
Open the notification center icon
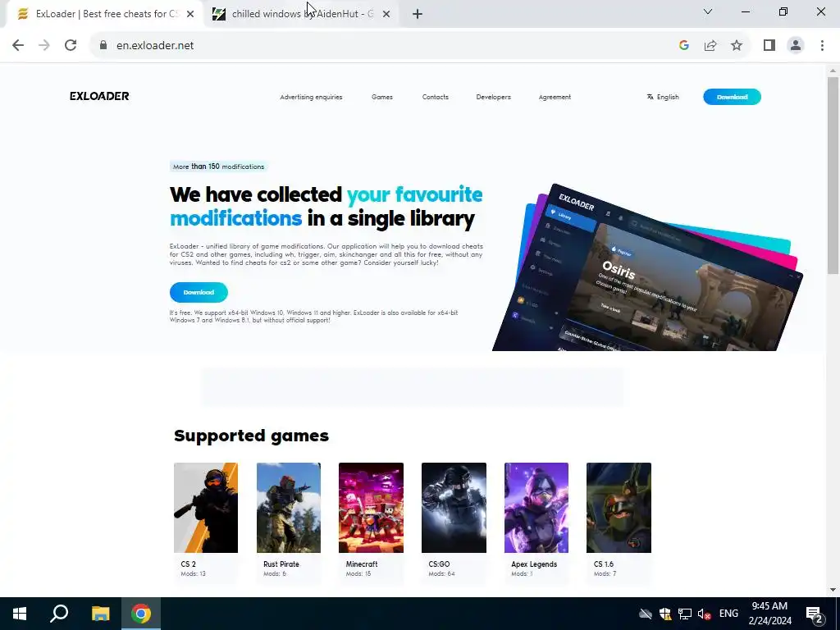click(x=815, y=614)
